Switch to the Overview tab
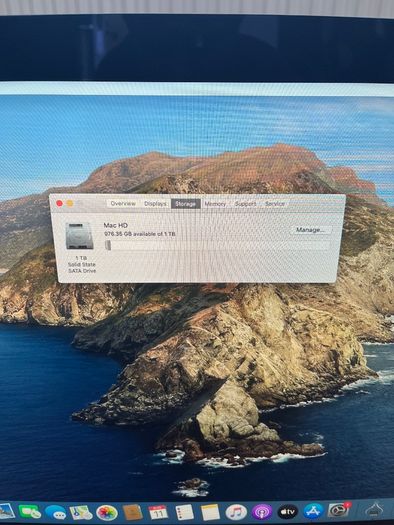Viewport: 394px width, 525px height. pyautogui.click(x=123, y=204)
